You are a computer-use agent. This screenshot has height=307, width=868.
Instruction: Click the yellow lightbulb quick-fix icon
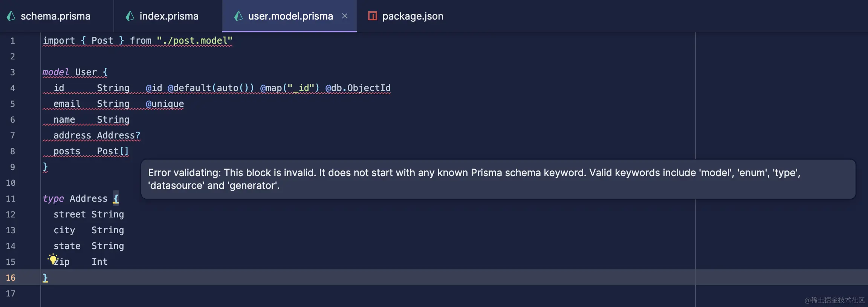click(x=53, y=259)
